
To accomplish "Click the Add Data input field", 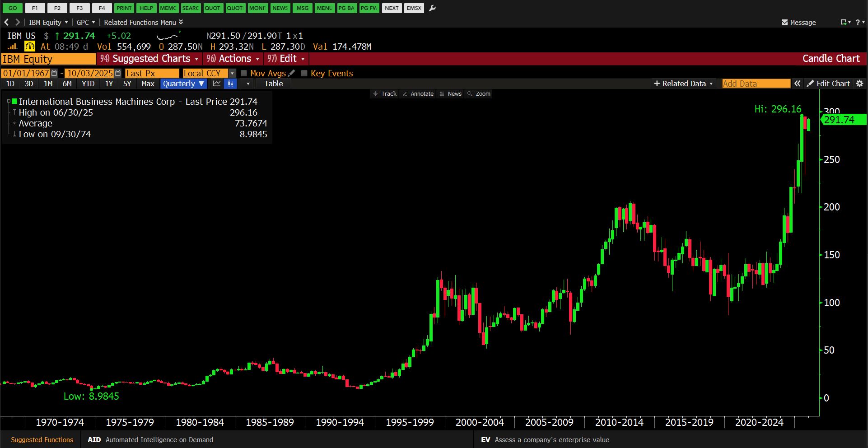I will pyautogui.click(x=756, y=84).
